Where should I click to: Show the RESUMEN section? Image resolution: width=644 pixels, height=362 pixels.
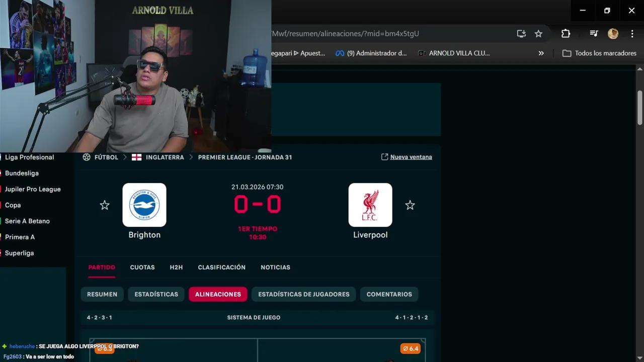tap(102, 294)
